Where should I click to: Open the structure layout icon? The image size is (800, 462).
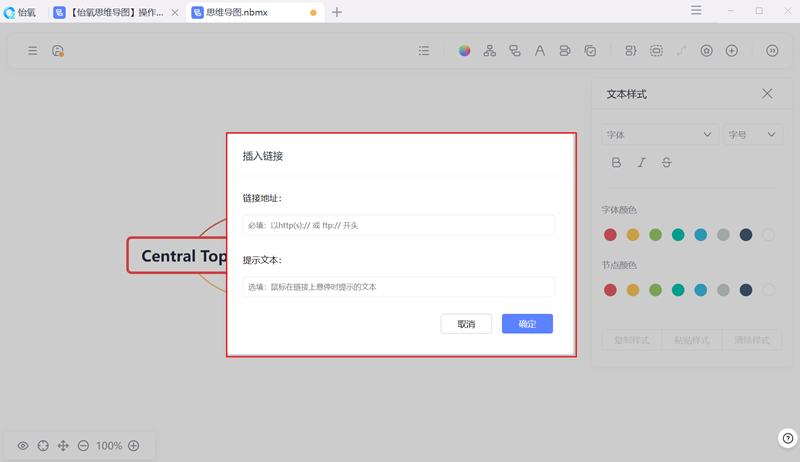[x=490, y=50]
